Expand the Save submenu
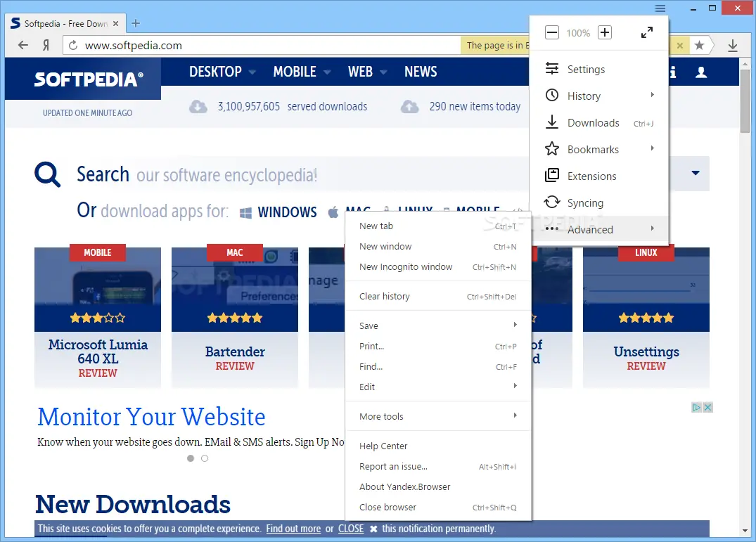The image size is (756, 542). click(x=438, y=325)
